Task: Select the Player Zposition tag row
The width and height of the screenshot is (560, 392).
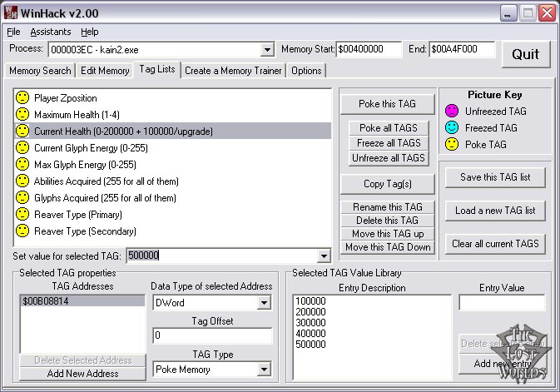Action: 173,97
